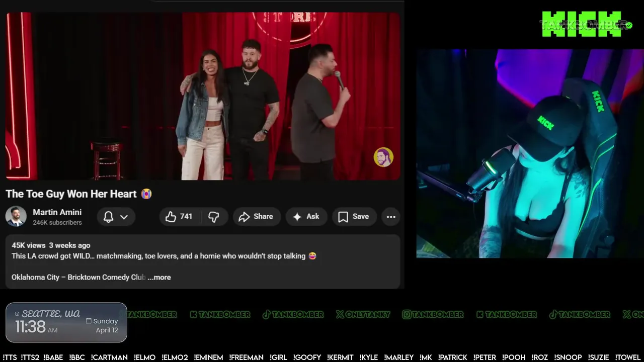
Task: Open Martin Amini channel avatar
Action: (16, 216)
